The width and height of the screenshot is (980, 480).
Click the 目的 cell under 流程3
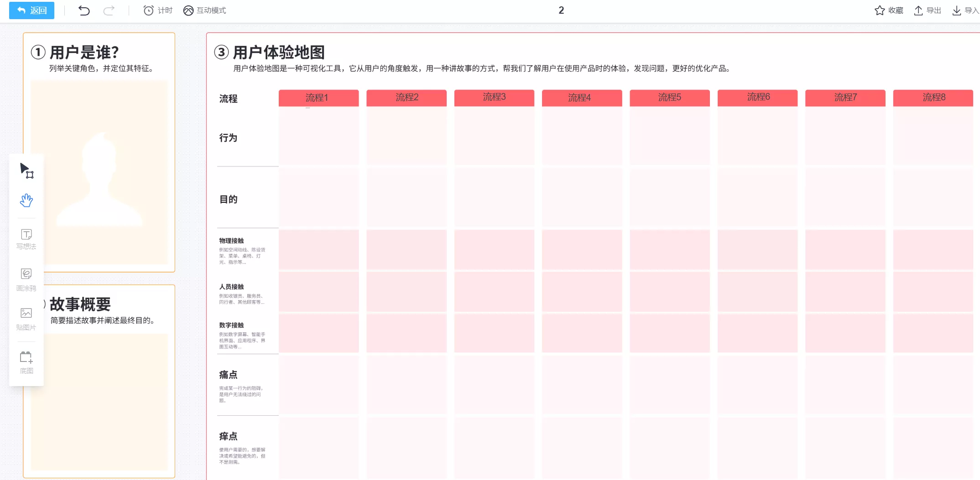point(494,197)
